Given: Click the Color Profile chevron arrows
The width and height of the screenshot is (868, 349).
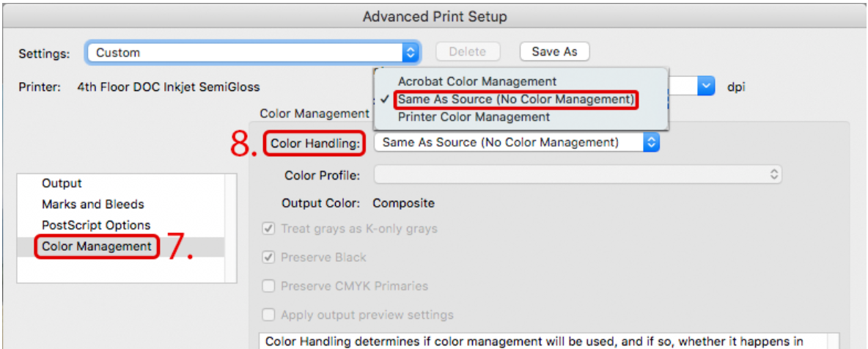Looking at the screenshot, I should point(774,175).
